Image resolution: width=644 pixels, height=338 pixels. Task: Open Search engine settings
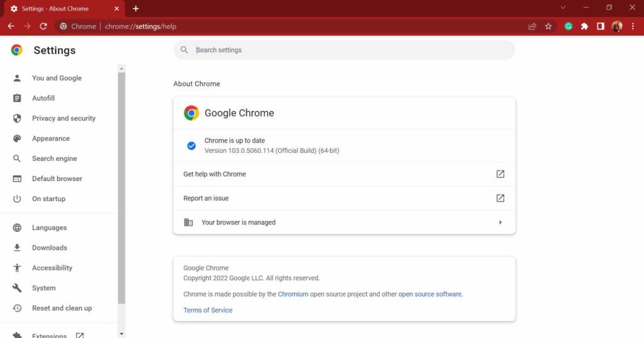[x=54, y=158]
